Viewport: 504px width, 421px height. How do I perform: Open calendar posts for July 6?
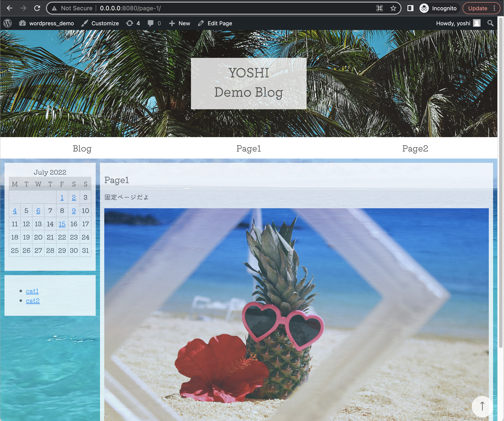coord(38,211)
